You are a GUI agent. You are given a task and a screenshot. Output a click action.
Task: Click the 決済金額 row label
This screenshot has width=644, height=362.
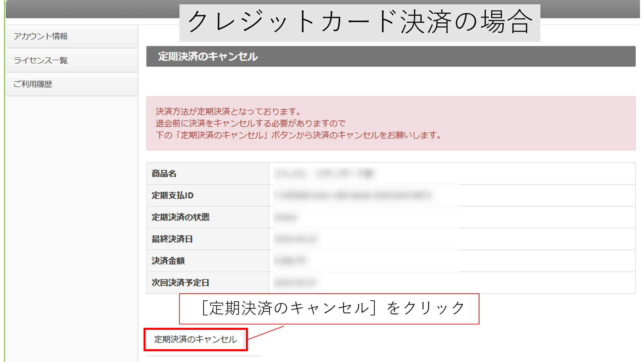click(x=168, y=261)
